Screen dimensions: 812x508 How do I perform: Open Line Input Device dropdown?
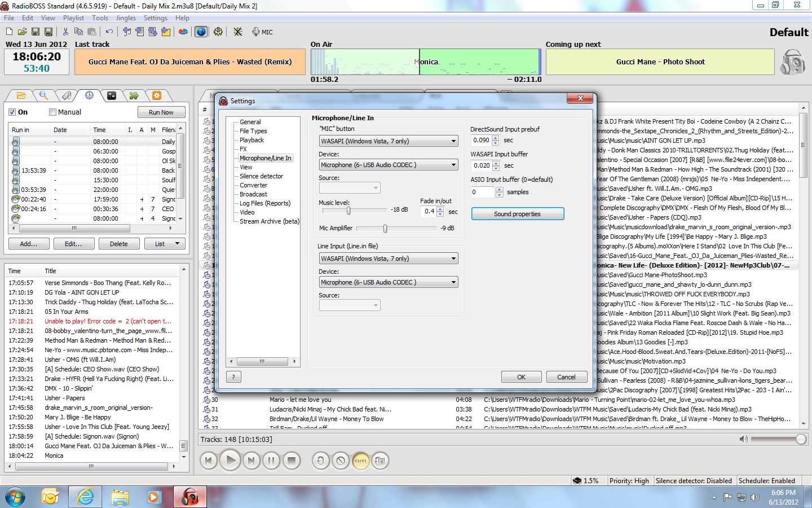389,282
